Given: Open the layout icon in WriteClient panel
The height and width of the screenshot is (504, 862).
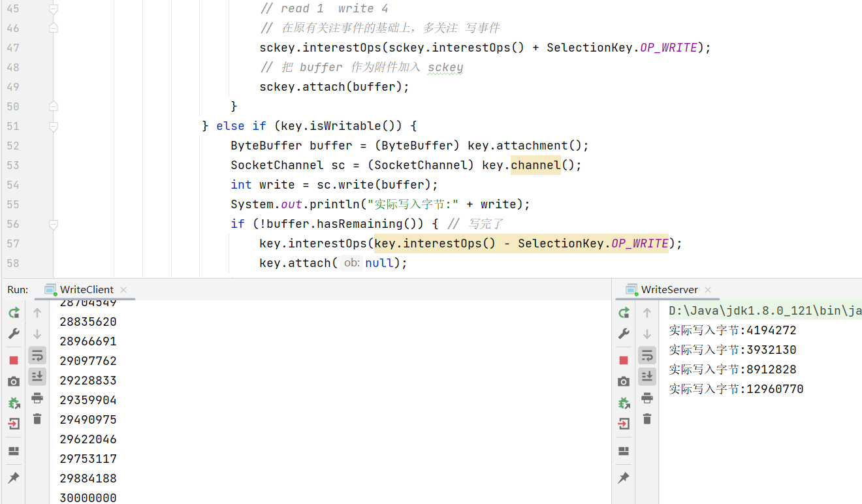Looking at the screenshot, I should tap(14, 451).
